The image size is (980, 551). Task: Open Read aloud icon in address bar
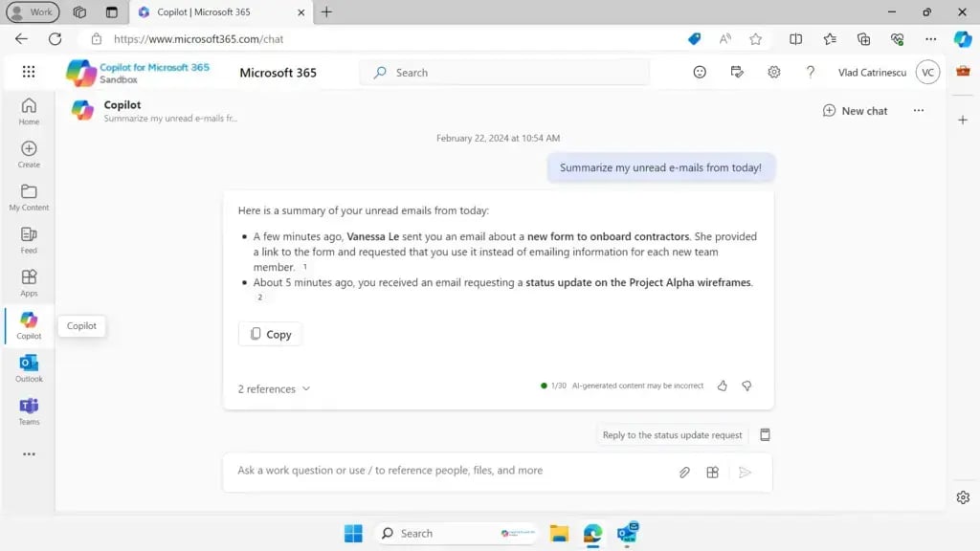click(x=725, y=38)
